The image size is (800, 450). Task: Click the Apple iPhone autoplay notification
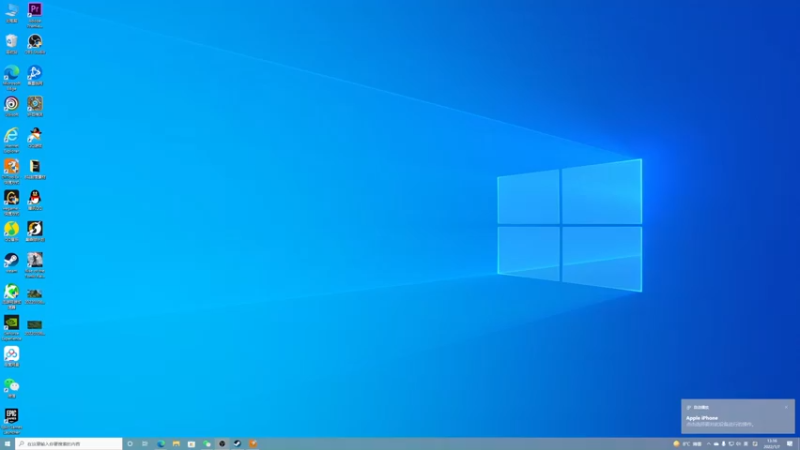click(738, 416)
